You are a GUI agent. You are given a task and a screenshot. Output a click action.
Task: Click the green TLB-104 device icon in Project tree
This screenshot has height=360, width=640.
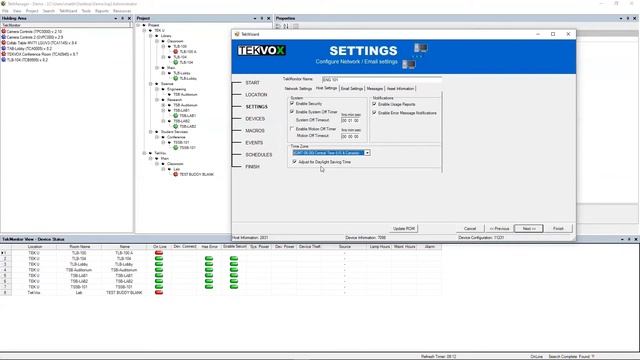tap(176, 62)
